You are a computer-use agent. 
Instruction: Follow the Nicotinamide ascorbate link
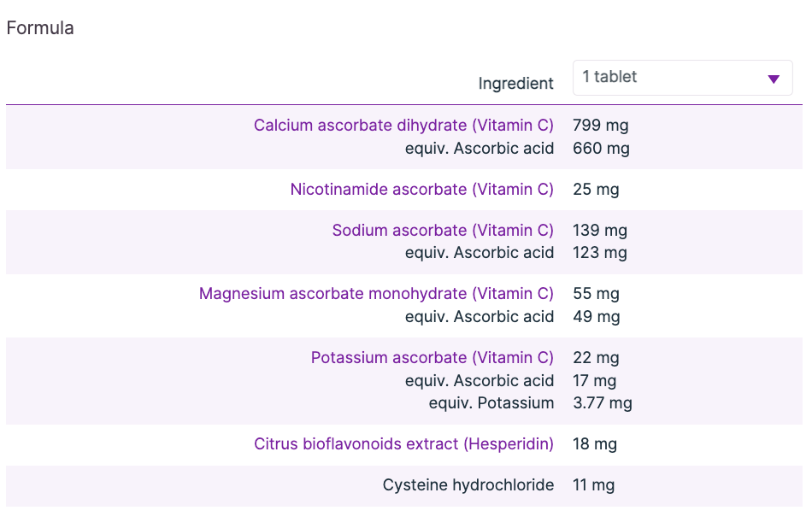(x=421, y=190)
